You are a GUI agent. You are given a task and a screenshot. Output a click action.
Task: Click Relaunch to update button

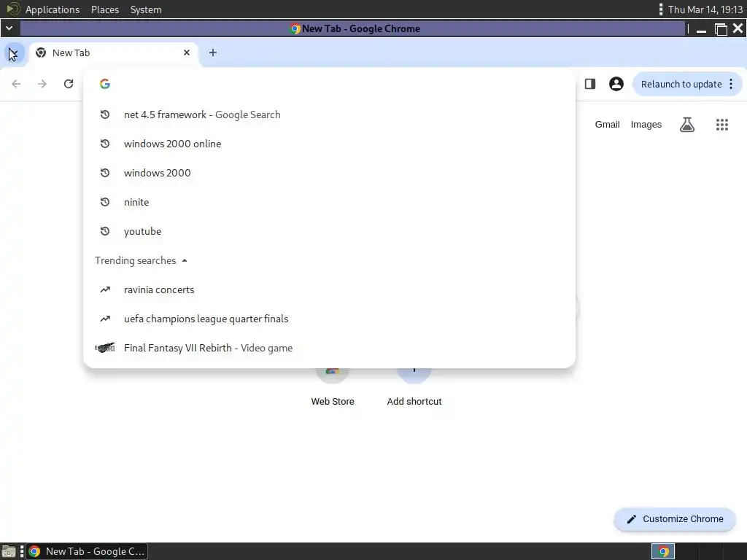[681, 85]
